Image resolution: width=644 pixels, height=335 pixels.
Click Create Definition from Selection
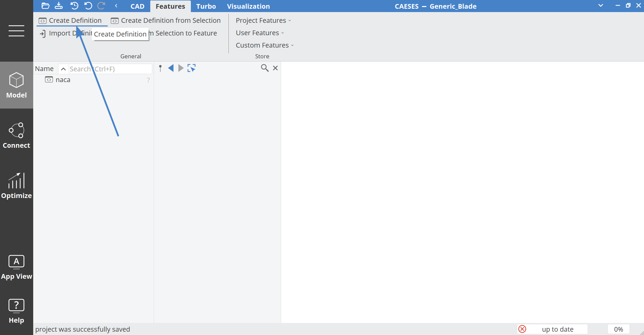166,20
